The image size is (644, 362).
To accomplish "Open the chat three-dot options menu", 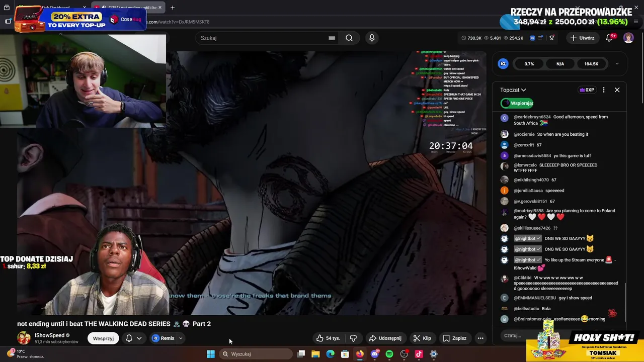I will [603, 90].
